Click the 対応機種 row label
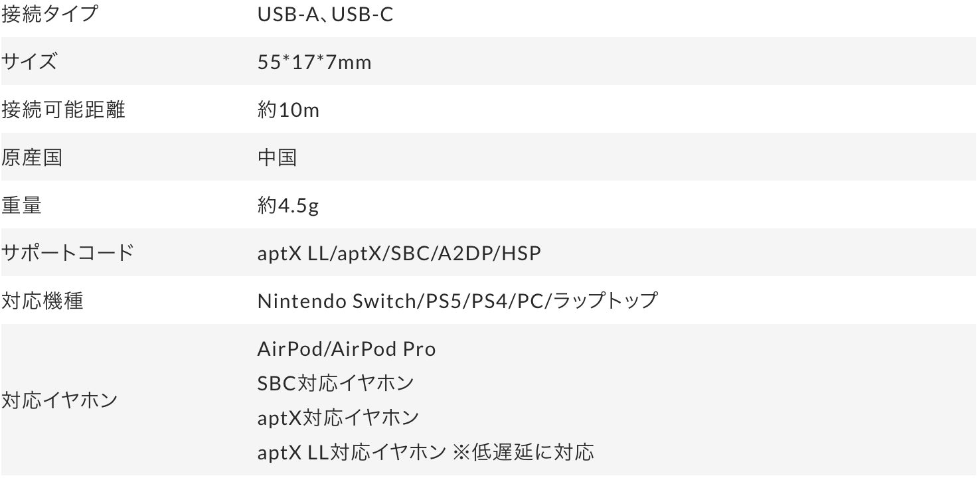 click(x=42, y=301)
